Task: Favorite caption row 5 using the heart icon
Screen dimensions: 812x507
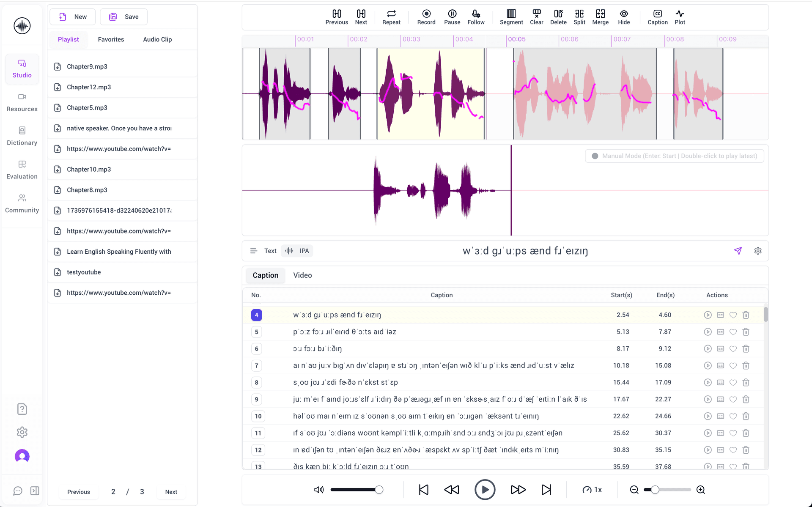Action: point(733,332)
